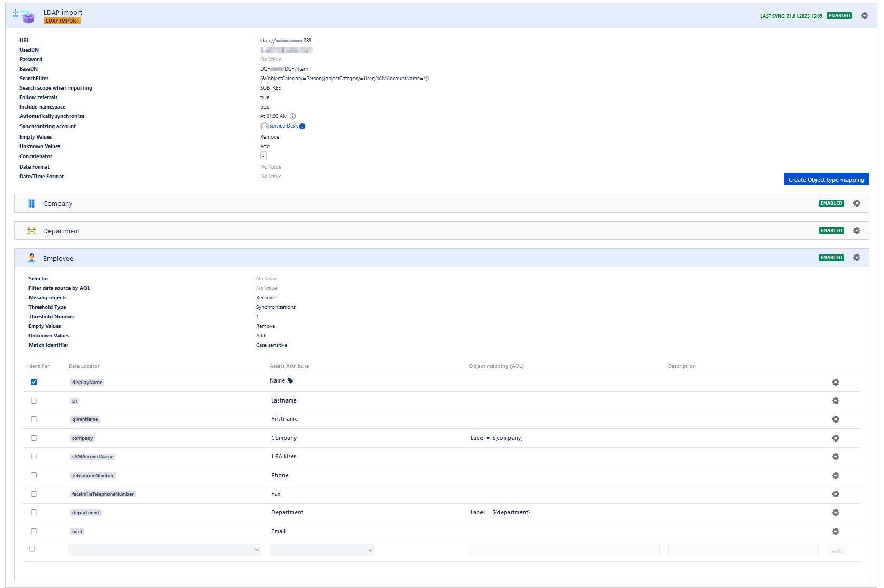Open the LDAP import settings gear
Screen dimensions: 884x588
tap(865, 16)
